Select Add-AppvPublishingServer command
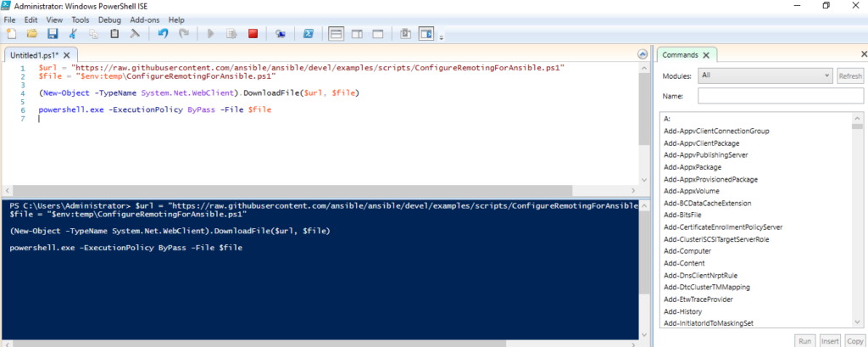This screenshot has height=347, width=868. point(706,154)
